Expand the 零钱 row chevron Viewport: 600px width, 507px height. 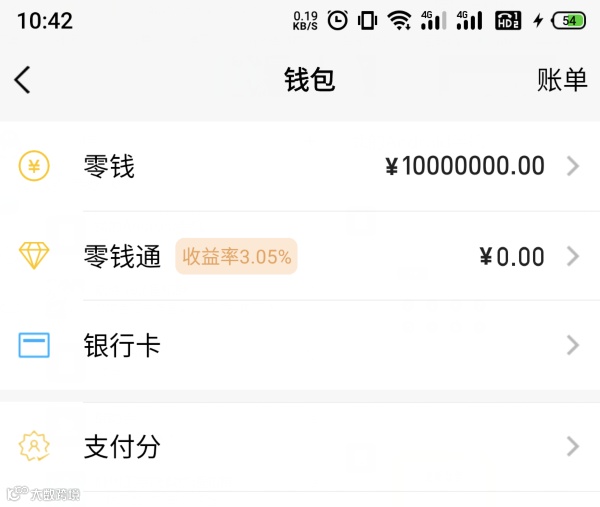(x=573, y=166)
